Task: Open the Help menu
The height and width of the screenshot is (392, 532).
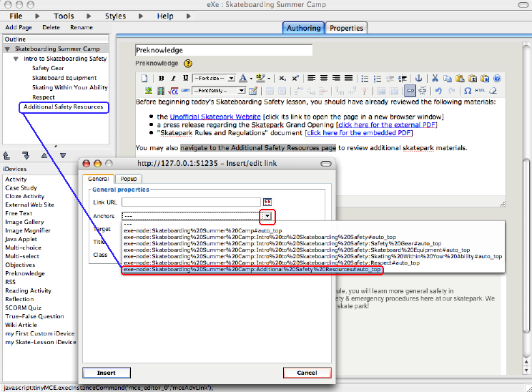Action: click(165, 16)
